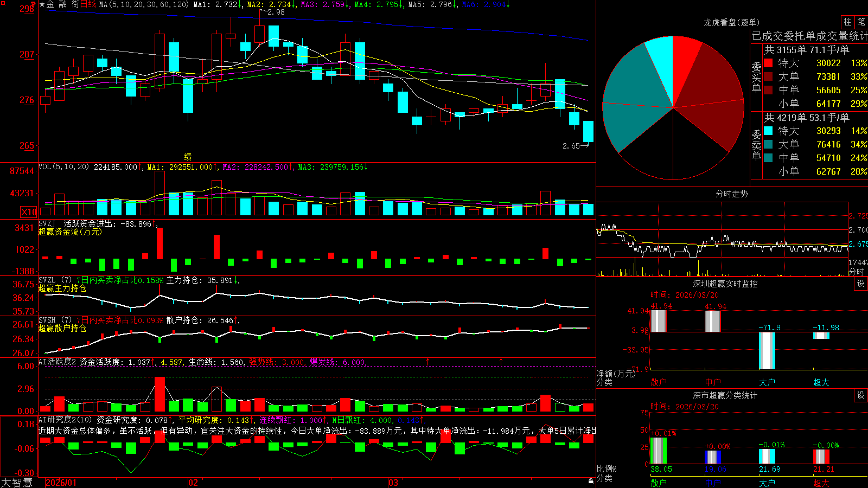Click the 超赢散户持仓 label
Screen dimensions: 868x488
(x=62, y=329)
